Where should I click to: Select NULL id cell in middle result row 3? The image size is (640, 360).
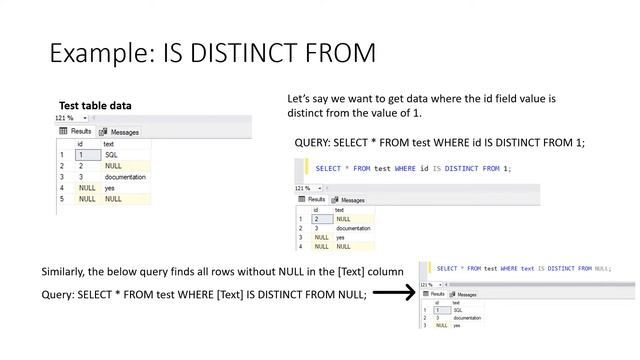pos(322,237)
